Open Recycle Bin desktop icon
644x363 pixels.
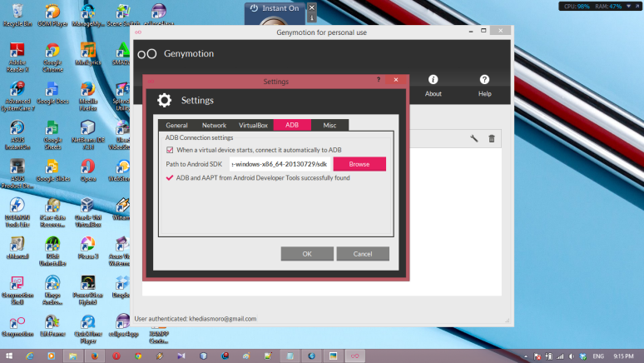(17, 15)
